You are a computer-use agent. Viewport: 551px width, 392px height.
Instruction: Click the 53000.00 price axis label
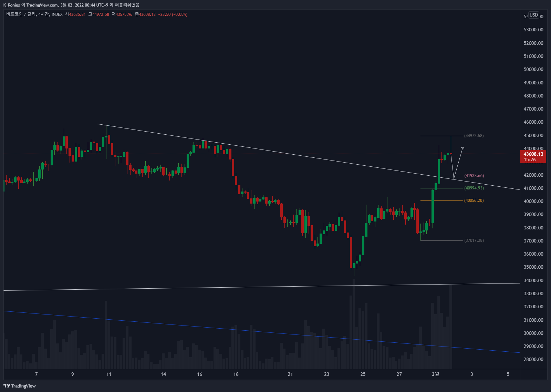(x=533, y=30)
